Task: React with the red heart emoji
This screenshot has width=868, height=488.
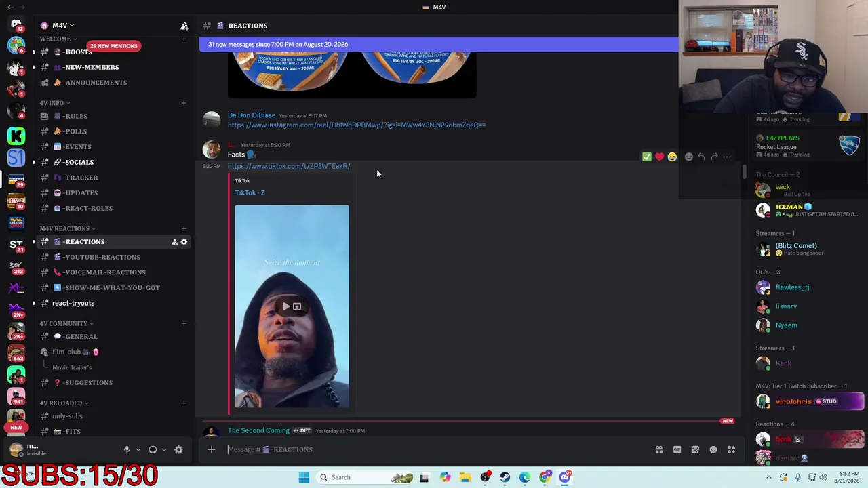Action: [659, 157]
